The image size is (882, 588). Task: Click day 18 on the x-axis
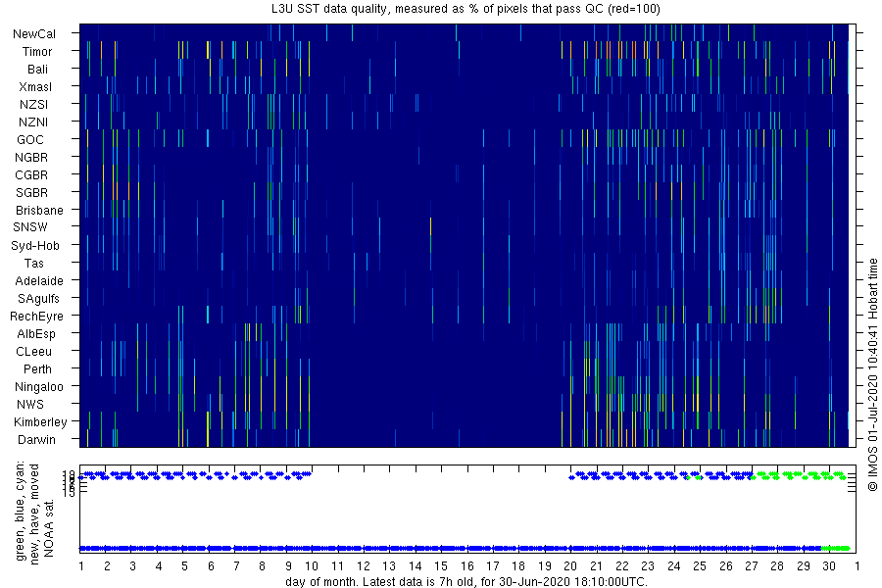click(x=518, y=566)
